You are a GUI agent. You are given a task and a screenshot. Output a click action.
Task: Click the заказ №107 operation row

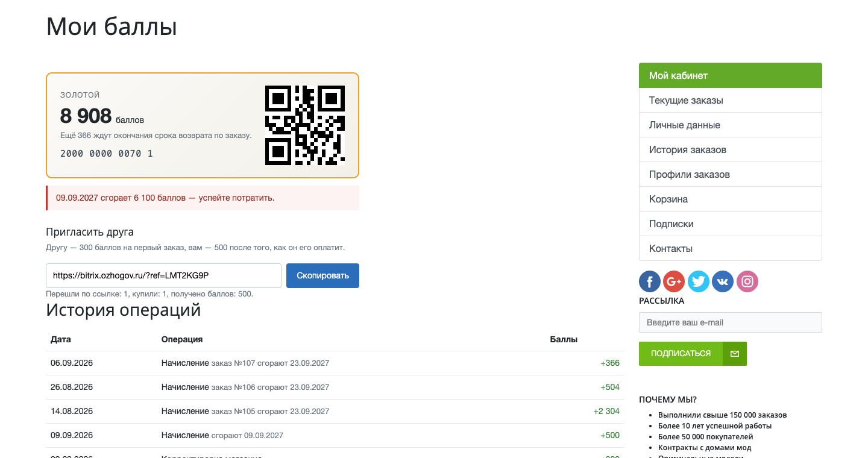click(335, 363)
